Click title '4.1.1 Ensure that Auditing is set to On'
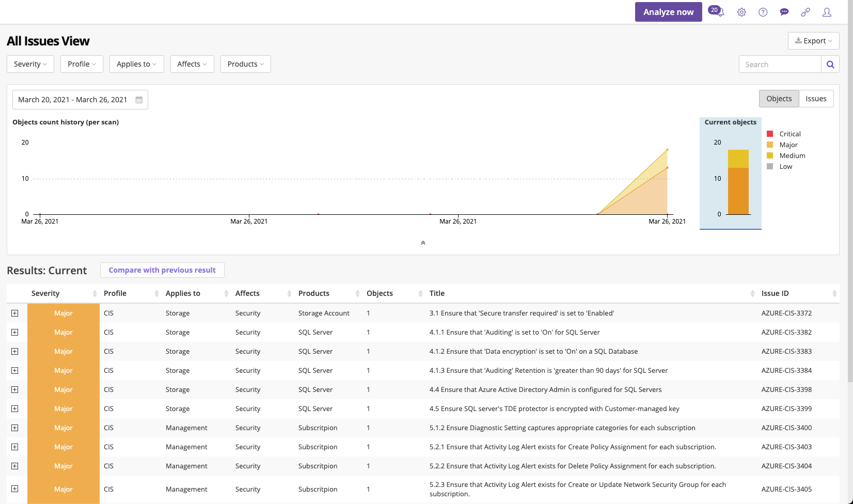This screenshot has height=504, width=853. (515, 332)
